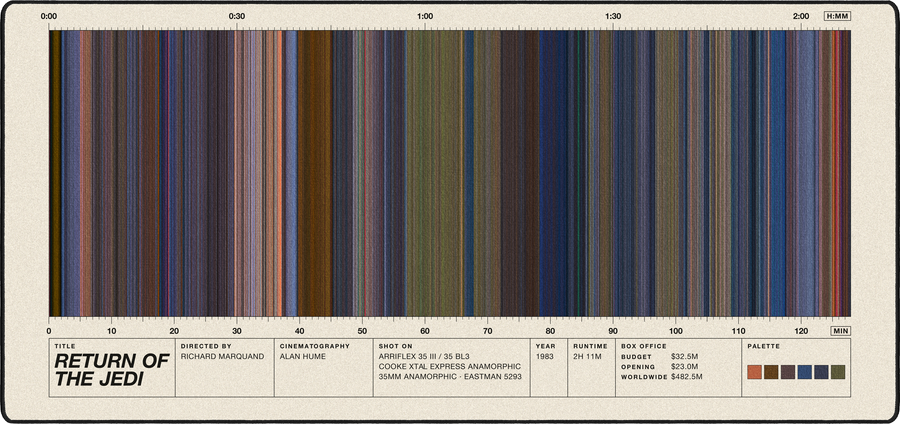This screenshot has width=900, height=424.
Task: Select minute label 10 on bottom axis
Action: [111, 331]
